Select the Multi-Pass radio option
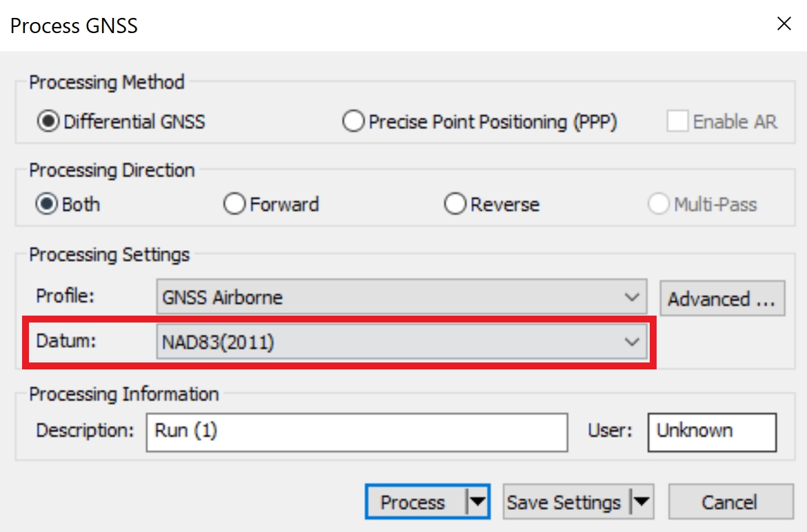The image size is (807, 532). tap(659, 205)
